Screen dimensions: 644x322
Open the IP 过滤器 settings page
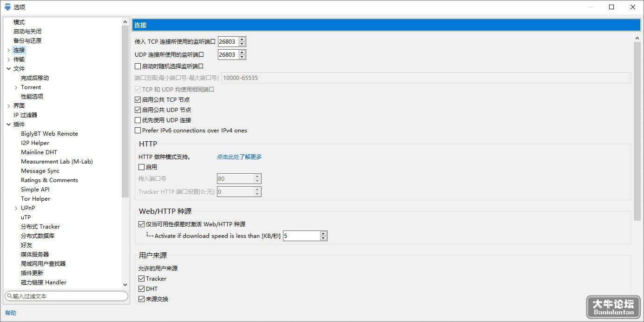coord(25,115)
